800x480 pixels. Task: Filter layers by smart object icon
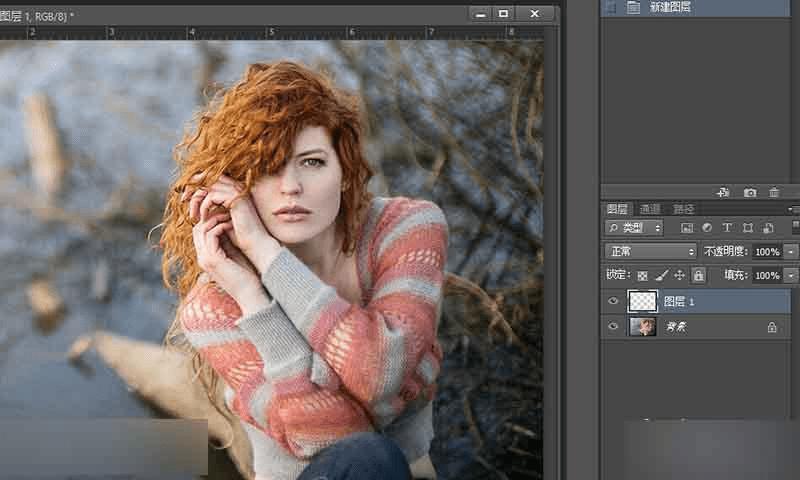pos(767,228)
